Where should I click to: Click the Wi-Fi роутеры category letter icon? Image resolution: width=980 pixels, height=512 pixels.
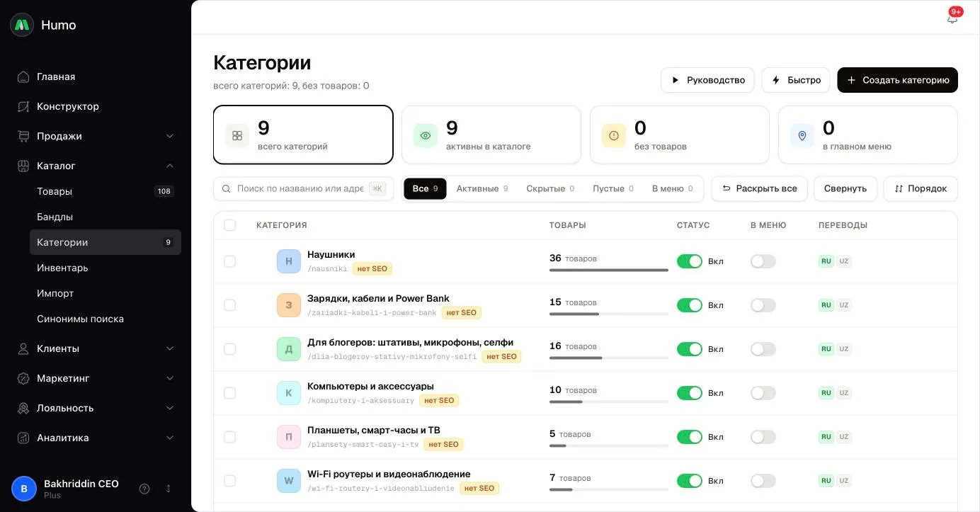coord(289,481)
